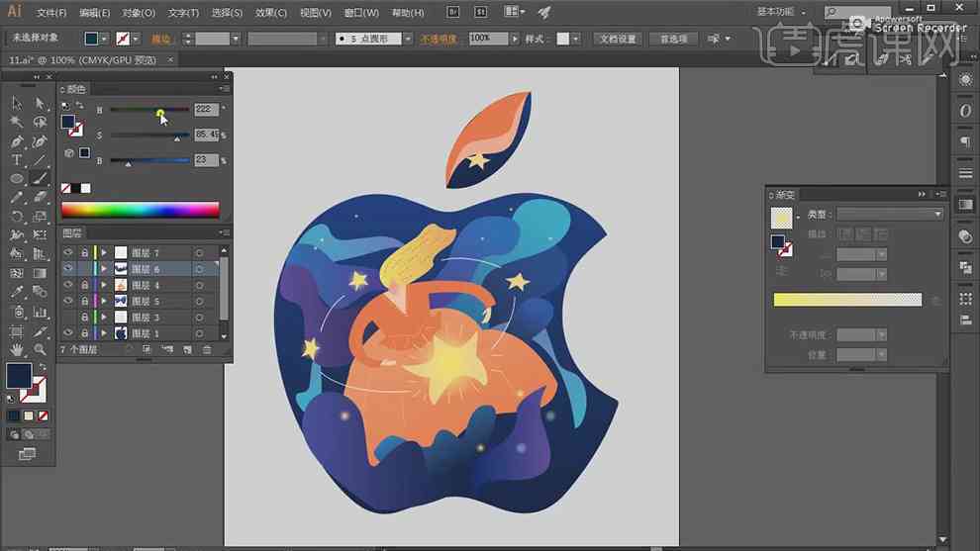
Task: Click the Adobe Stock St icon
Action: 481,12
